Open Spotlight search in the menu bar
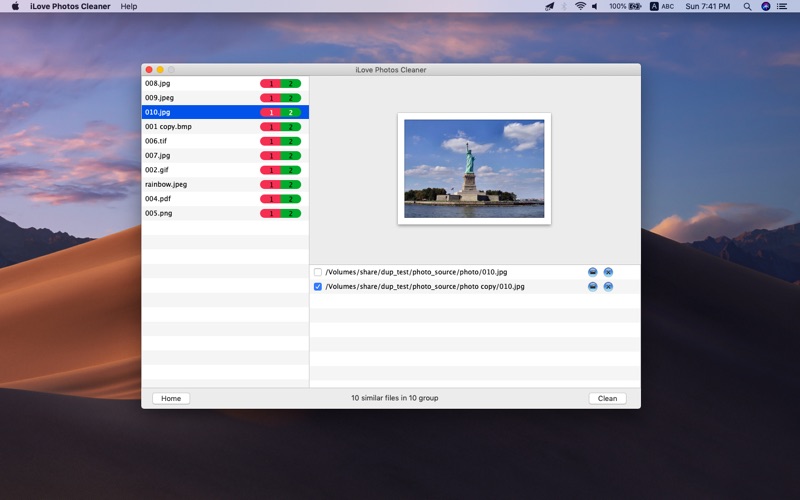800x500 pixels. point(747,6)
